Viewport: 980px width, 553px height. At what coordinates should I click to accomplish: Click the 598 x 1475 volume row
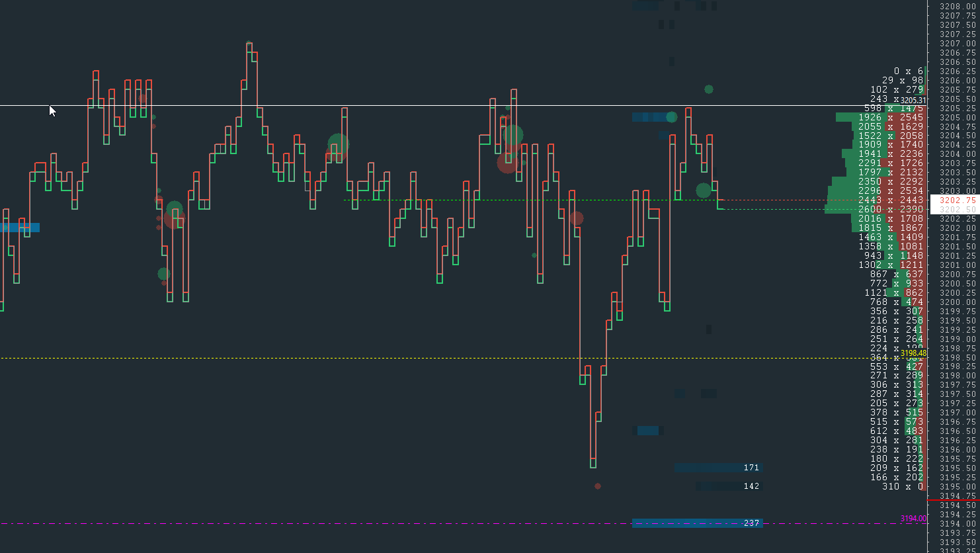coord(894,108)
